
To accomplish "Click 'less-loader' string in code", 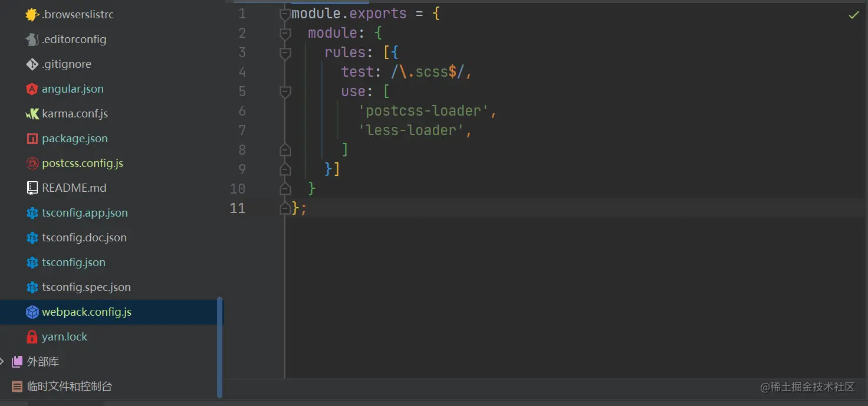I will (411, 130).
